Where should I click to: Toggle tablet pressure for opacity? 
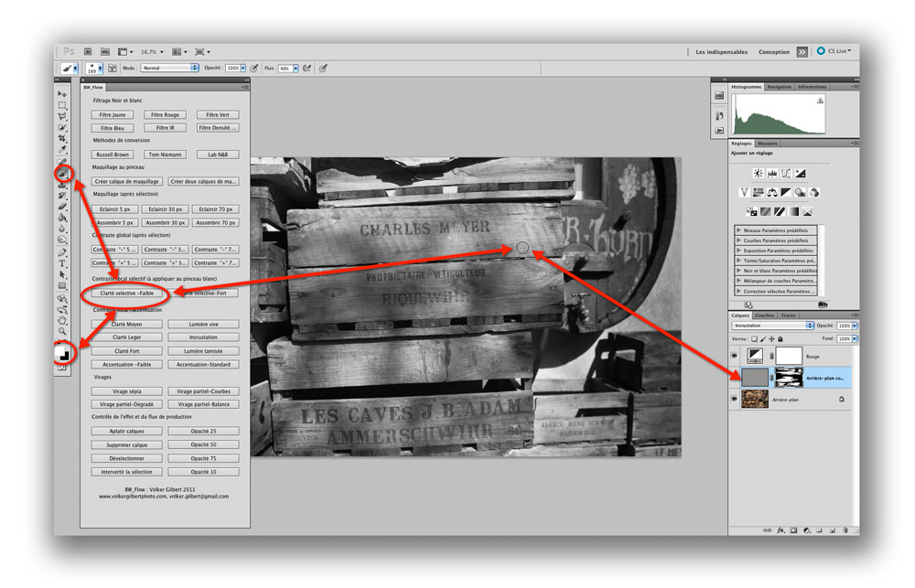coord(254,69)
